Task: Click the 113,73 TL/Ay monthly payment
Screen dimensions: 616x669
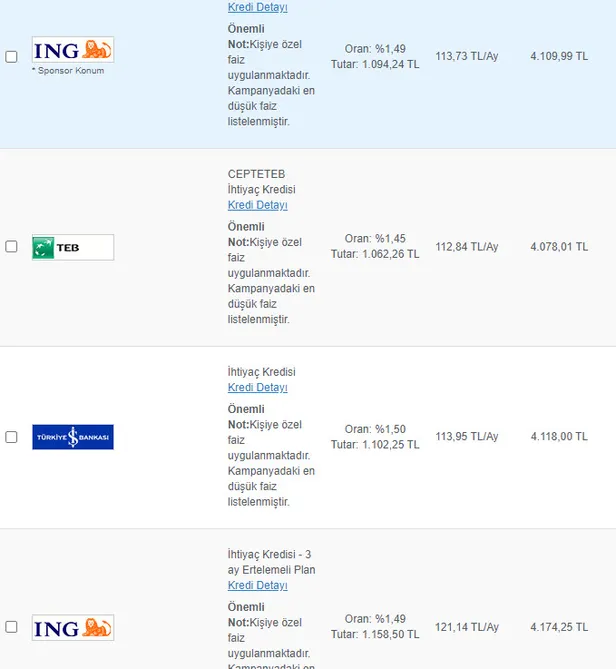Action: click(467, 56)
